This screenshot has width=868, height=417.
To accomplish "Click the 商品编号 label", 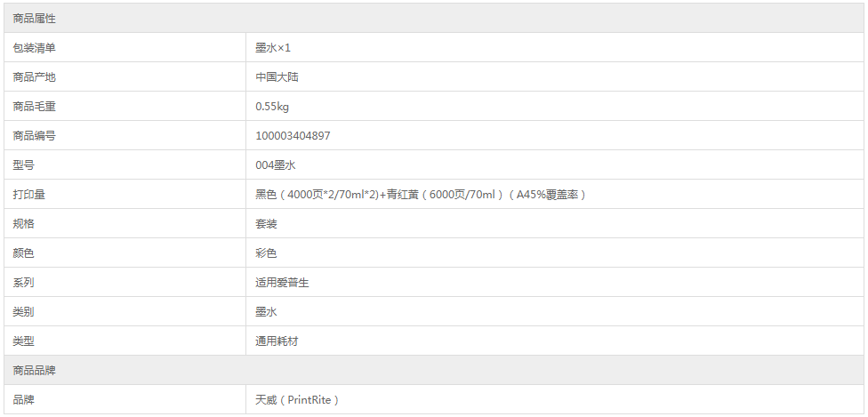I will 35,136.
